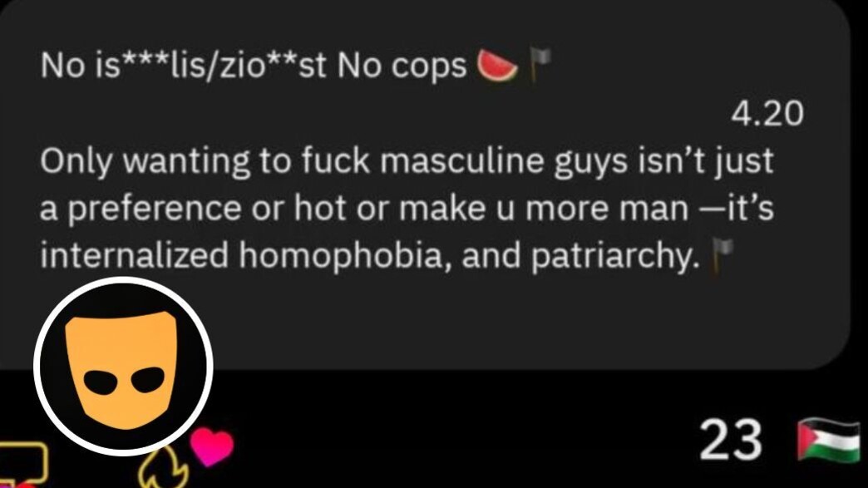Click the black flag after watermelon
The height and width of the screenshot is (488, 868).
[540, 65]
